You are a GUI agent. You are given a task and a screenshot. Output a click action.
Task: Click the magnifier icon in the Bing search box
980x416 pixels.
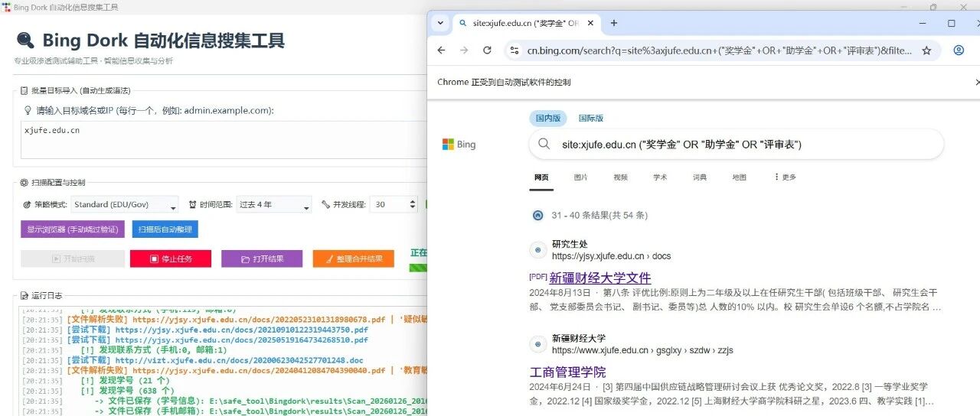pyautogui.click(x=544, y=144)
